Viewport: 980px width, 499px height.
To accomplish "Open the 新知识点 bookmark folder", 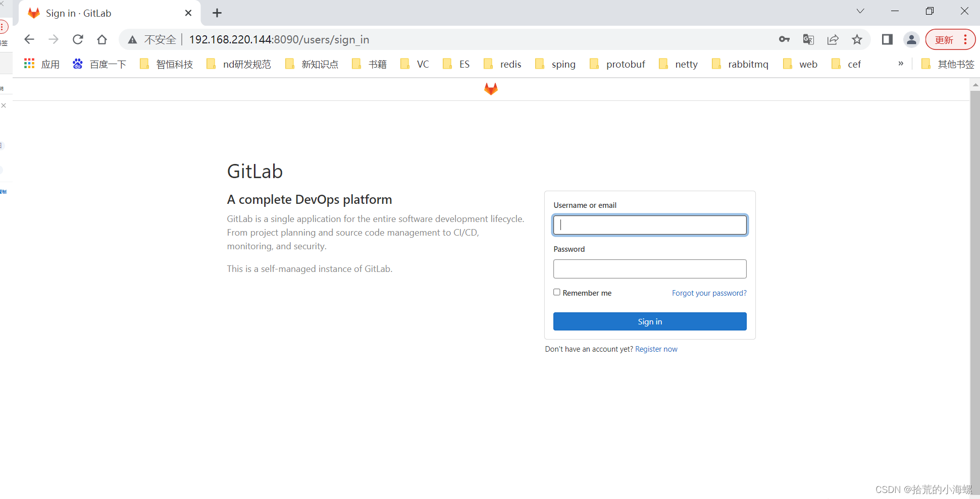I will point(312,64).
